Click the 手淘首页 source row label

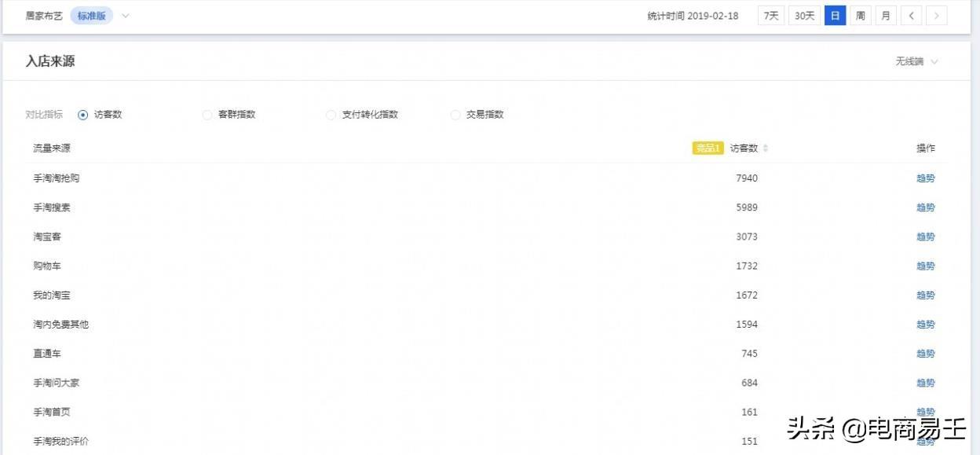click(52, 412)
